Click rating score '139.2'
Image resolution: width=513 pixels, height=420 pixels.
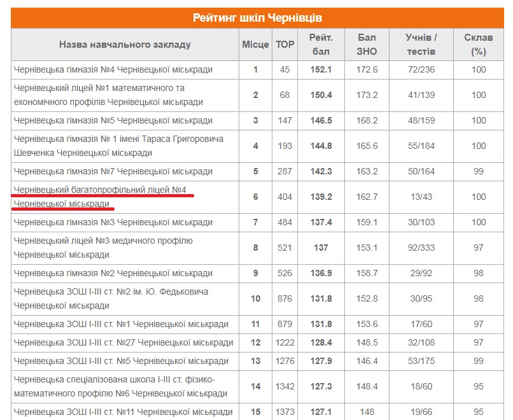[321, 197]
